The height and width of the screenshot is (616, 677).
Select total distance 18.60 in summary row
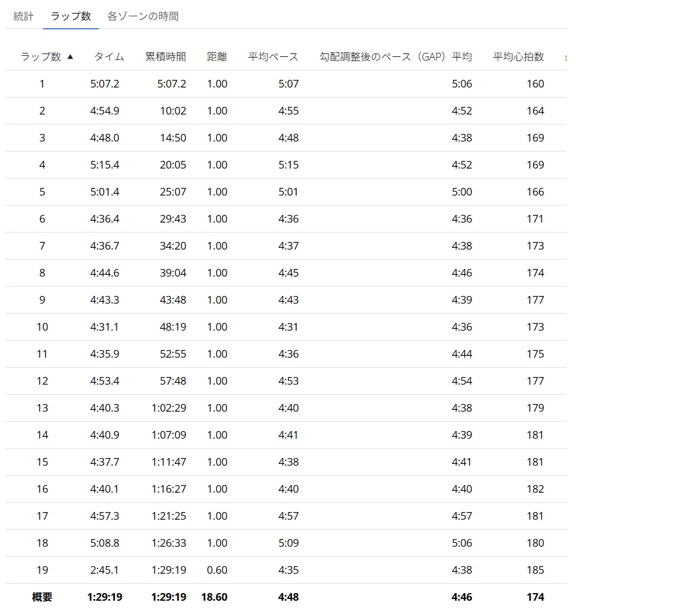click(214, 597)
